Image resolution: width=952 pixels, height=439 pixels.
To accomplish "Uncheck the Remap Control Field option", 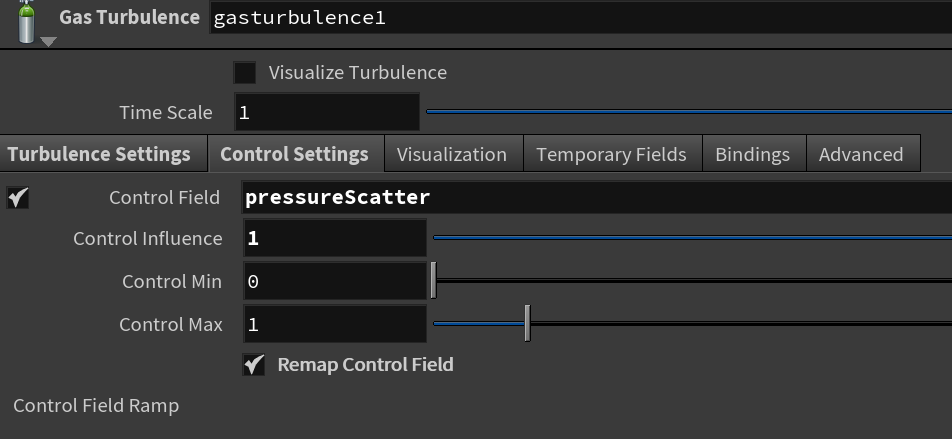I will point(254,365).
